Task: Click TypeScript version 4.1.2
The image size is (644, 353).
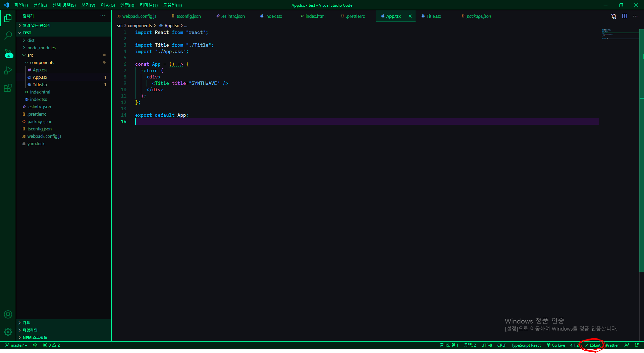Action: 574,345
